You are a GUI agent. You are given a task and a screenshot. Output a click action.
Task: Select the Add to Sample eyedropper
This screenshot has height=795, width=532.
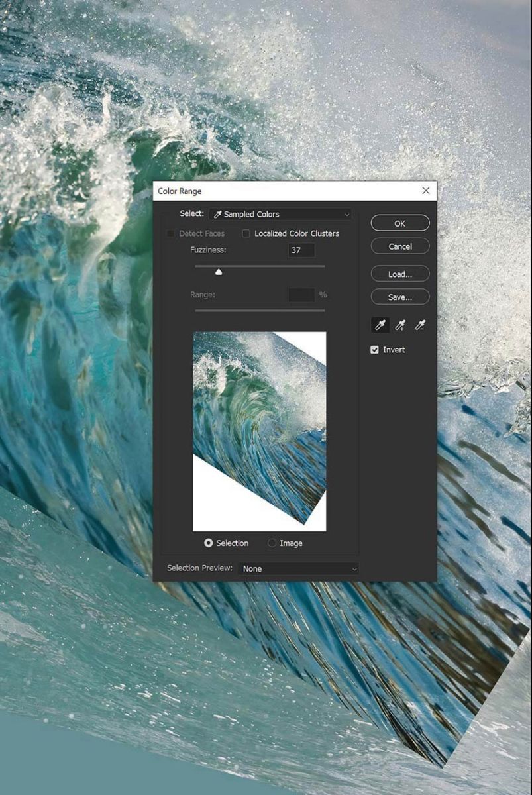click(400, 325)
